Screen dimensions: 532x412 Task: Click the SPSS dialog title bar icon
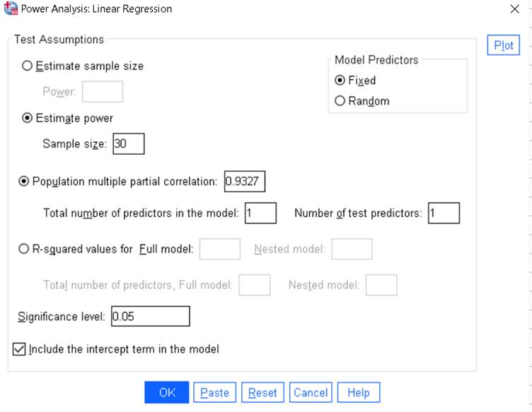pyautogui.click(x=11, y=9)
